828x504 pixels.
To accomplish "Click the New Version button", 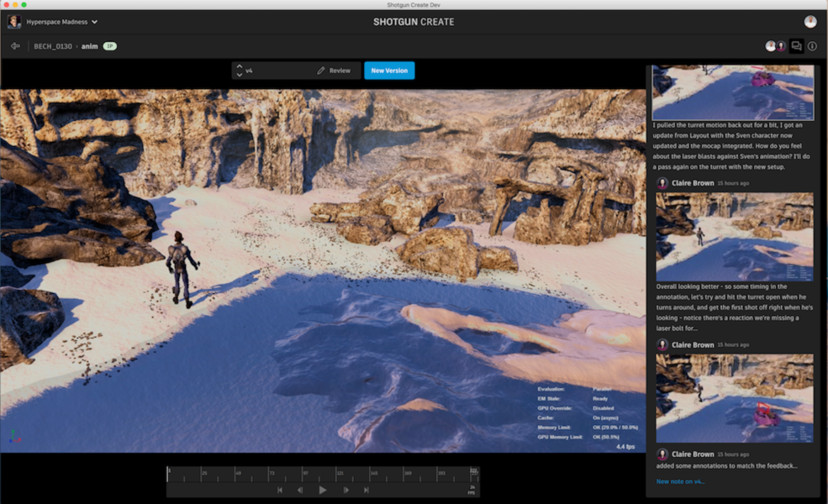I will 389,71.
